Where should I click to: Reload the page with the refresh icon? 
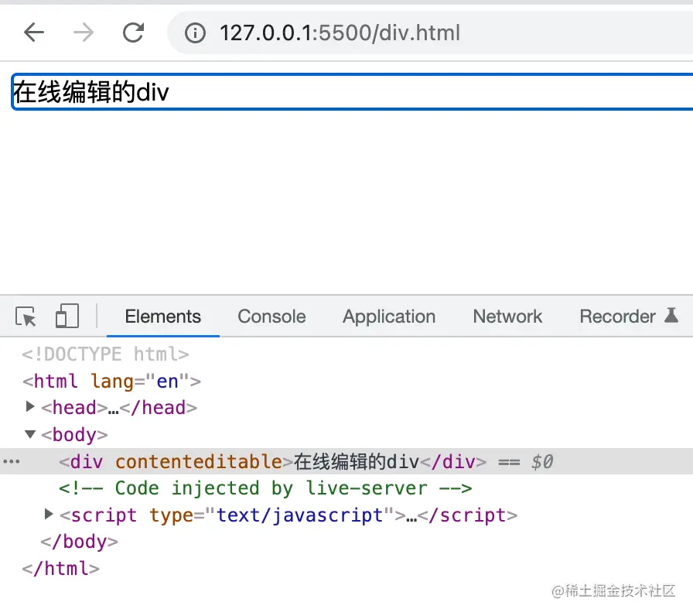[133, 33]
